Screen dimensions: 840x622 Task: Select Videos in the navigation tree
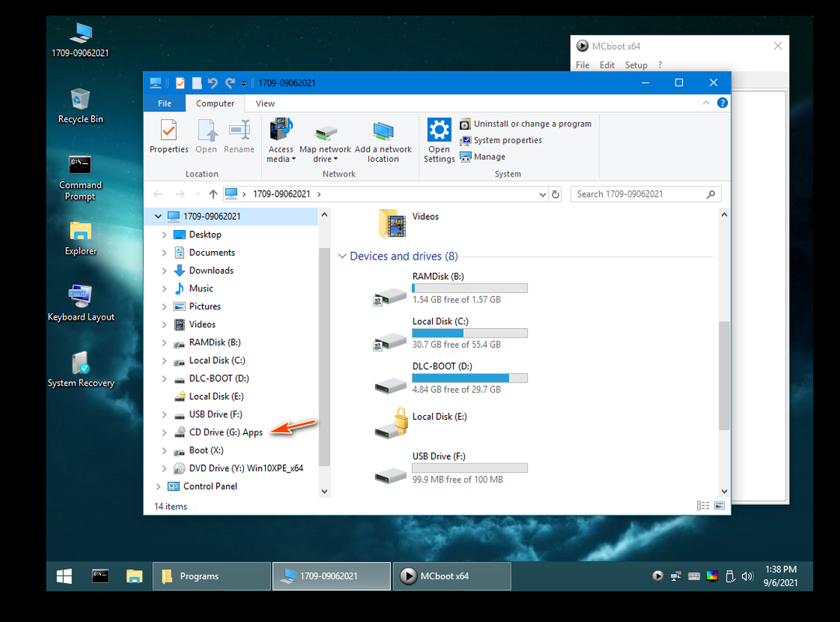(x=202, y=324)
